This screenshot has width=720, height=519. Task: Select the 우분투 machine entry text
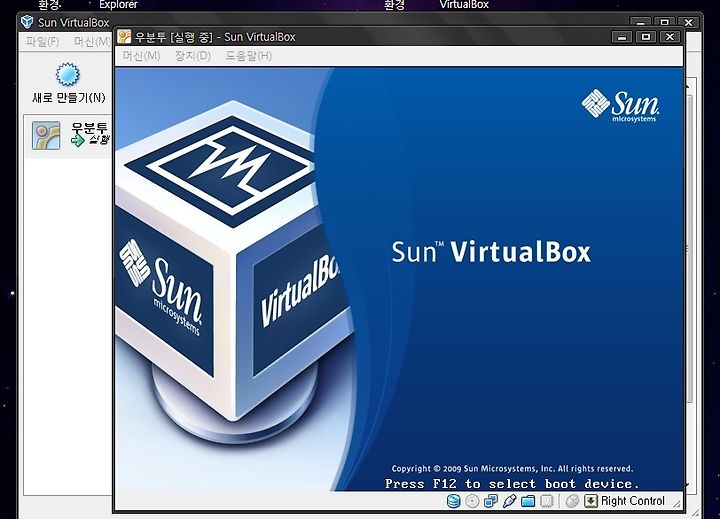[x=89, y=128]
